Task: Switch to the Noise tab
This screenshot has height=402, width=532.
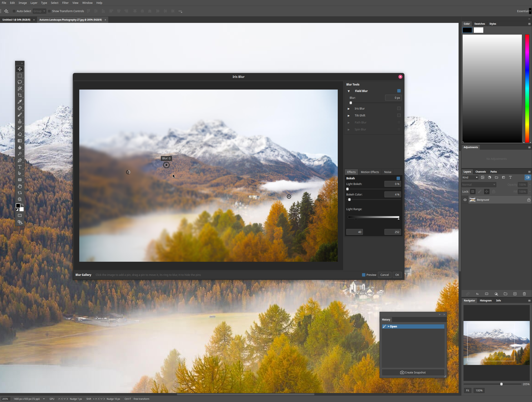Action: [387, 172]
